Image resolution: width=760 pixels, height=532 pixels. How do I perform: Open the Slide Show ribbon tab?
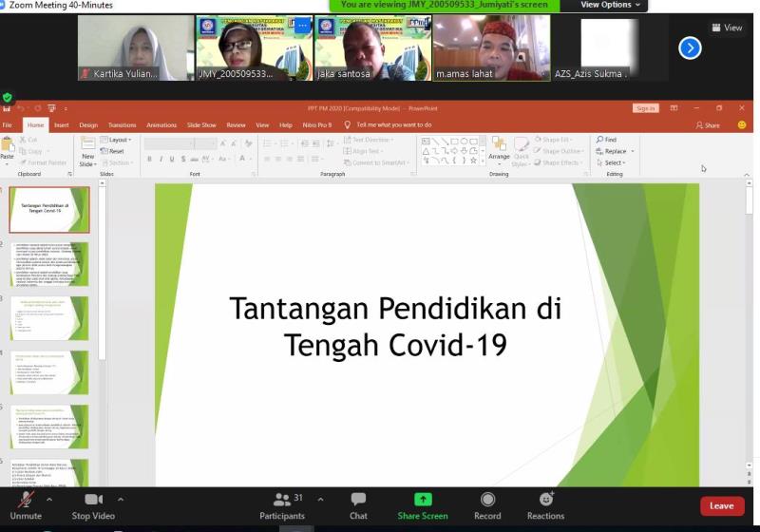tap(201, 125)
